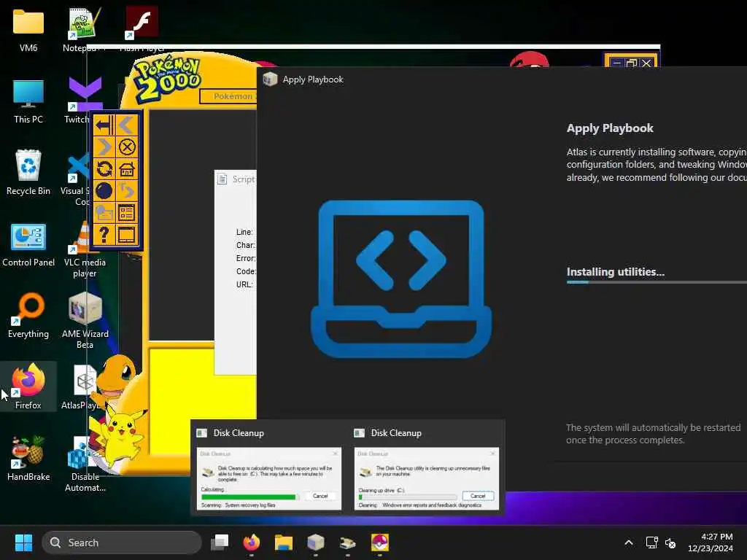Cancel the calculating Disk Cleanup preview

[320, 496]
